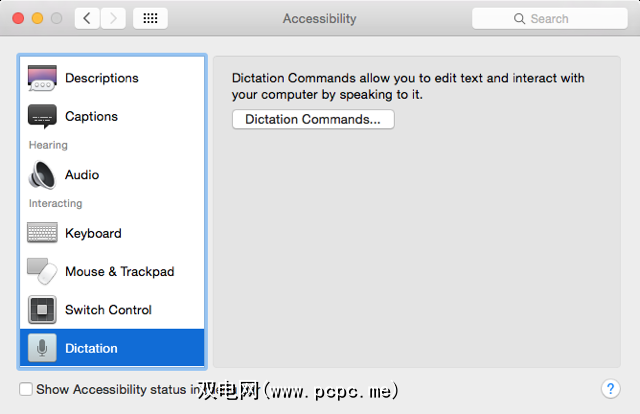
Task: Click the Descriptions icon in sidebar
Action: (x=42, y=79)
